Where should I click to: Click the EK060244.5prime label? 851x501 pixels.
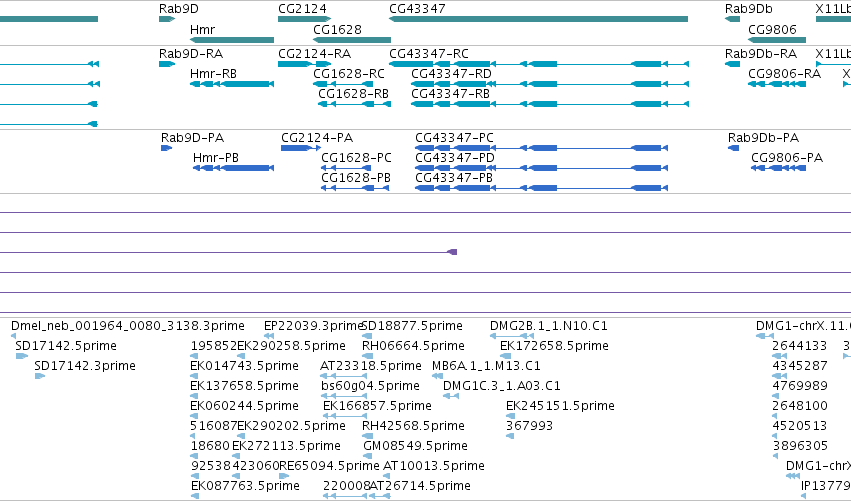tap(244, 406)
